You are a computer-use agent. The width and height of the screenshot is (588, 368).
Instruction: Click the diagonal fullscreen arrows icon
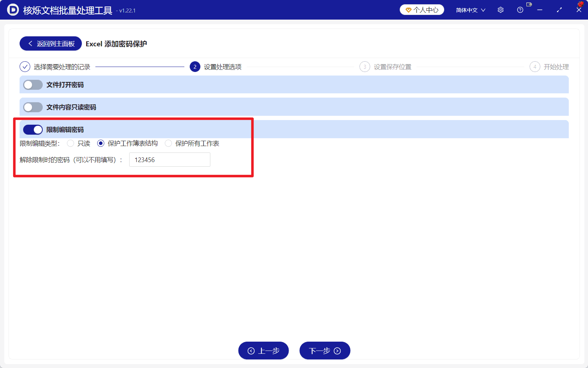pyautogui.click(x=559, y=10)
